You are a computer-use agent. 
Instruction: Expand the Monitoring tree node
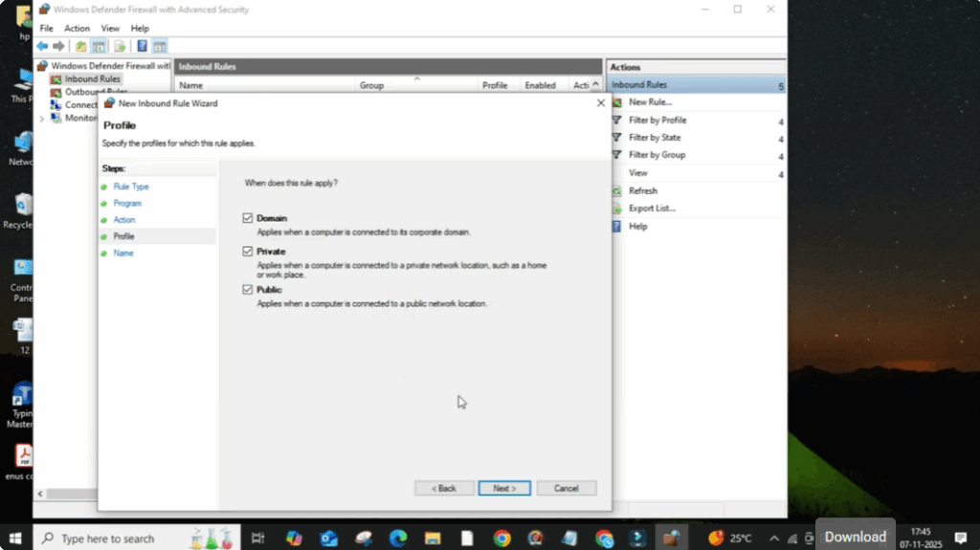42,119
